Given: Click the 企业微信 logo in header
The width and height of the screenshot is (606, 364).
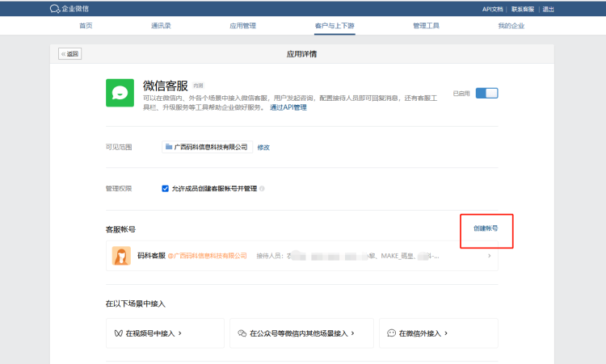Looking at the screenshot, I should tap(69, 9).
